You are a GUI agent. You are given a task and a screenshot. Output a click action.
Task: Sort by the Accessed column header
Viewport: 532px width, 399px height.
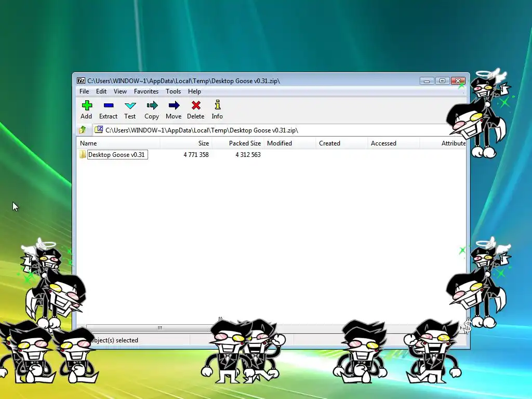click(x=394, y=143)
